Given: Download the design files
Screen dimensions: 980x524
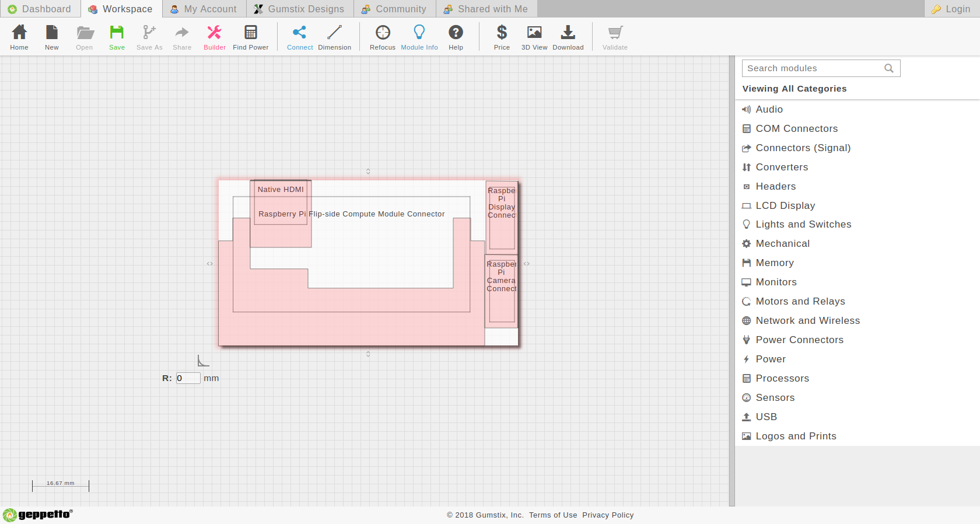Looking at the screenshot, I should tap(568, 37).
